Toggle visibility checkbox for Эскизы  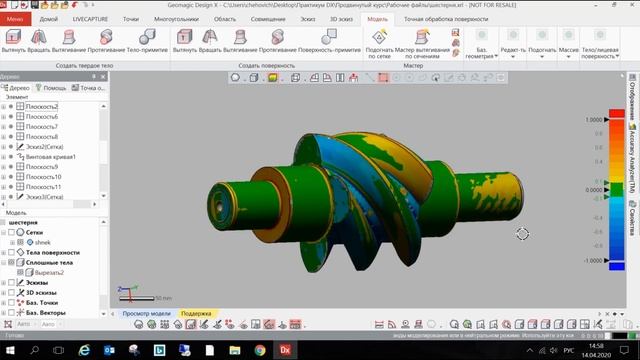[11, 282]
